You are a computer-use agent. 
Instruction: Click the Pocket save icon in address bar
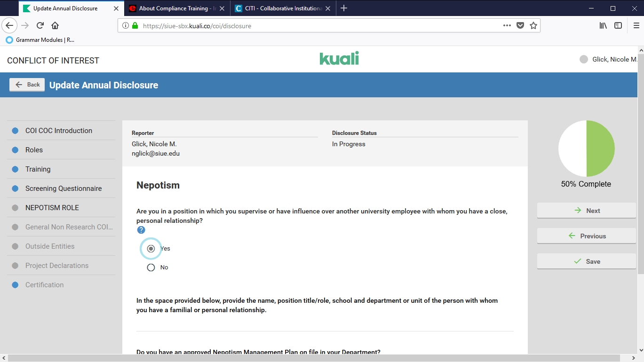coord(520,25)
